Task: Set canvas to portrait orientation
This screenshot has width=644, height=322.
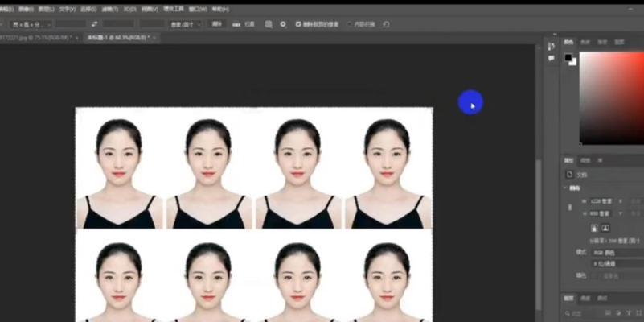Action: [x=594, y=228]
